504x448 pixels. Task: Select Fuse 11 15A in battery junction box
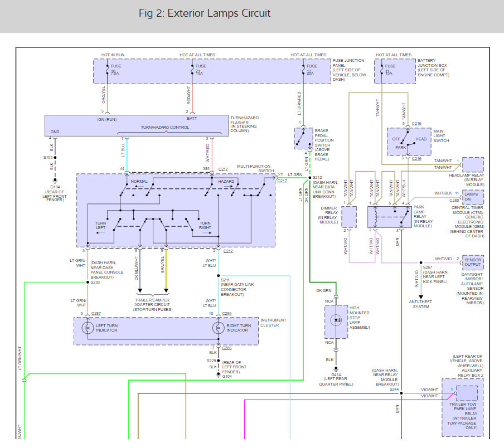[x=381, y=70]
